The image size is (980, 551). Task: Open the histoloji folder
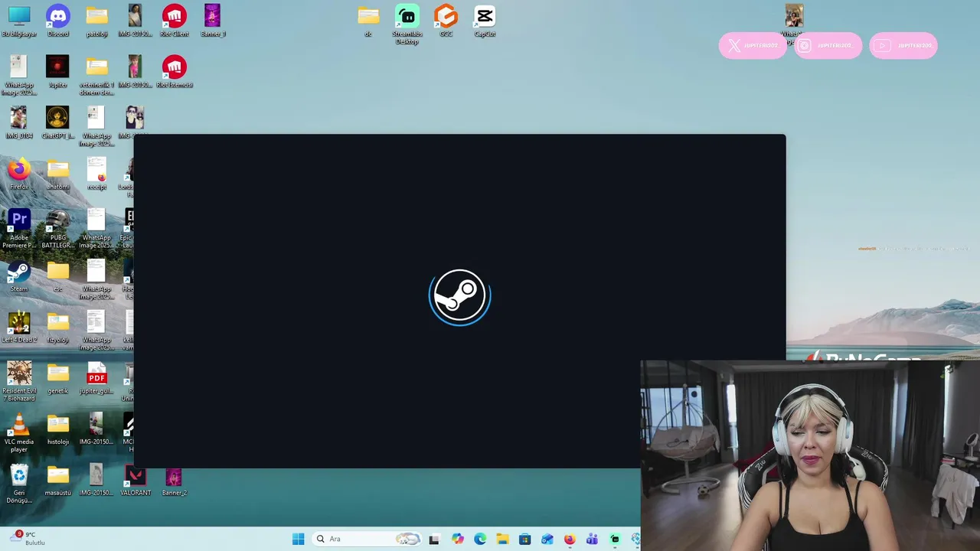pos(57,429)
